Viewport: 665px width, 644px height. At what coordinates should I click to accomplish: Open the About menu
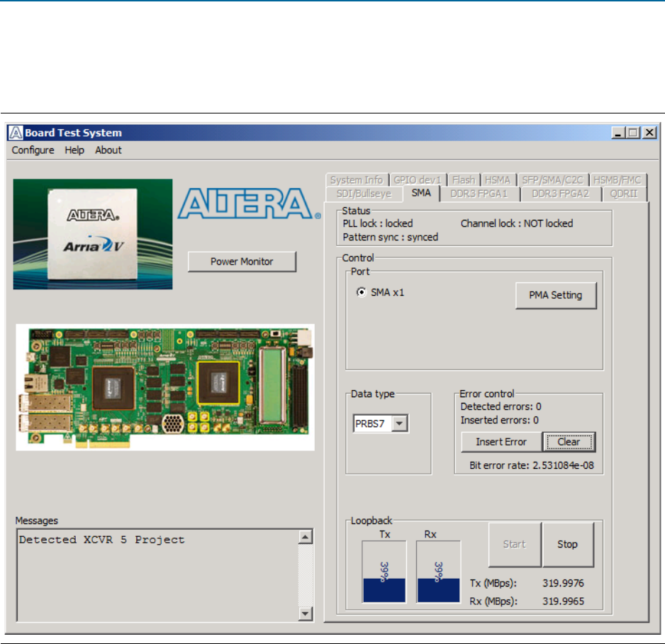tap(108, 150)
